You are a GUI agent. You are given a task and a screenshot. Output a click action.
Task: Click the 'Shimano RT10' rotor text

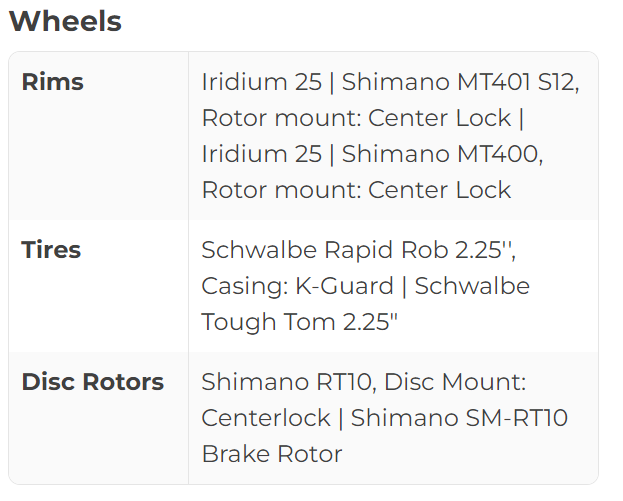[286, 382]
